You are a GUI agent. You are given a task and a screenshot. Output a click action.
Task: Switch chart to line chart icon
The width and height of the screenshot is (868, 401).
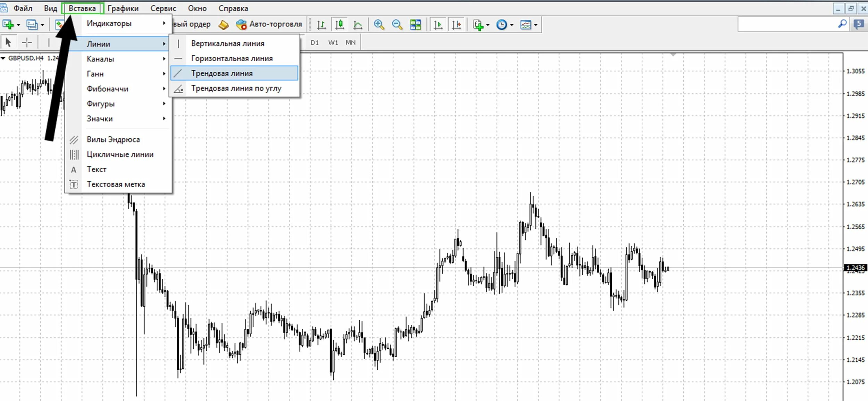pos(358,25)
